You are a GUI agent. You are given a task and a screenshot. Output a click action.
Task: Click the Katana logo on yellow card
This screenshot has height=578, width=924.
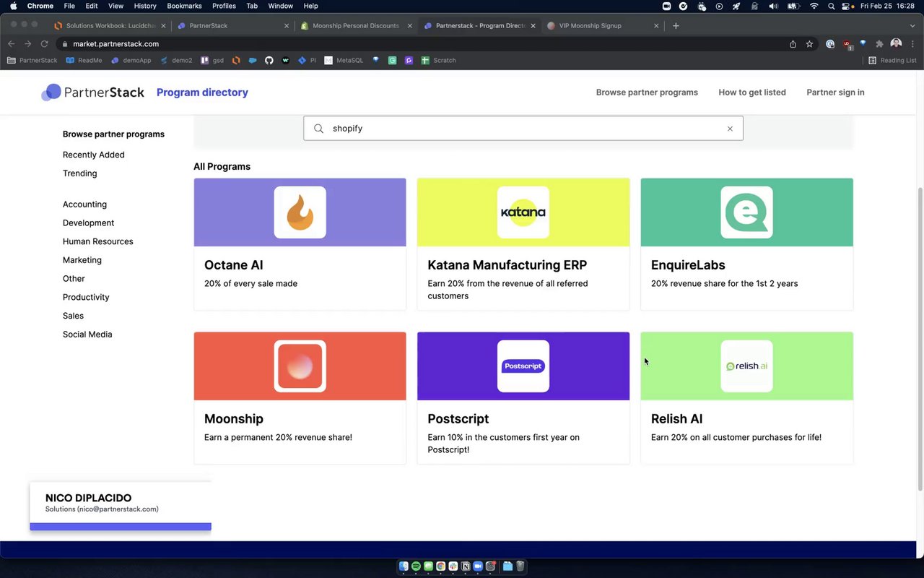pyautogui.click(x=523, y=212)
